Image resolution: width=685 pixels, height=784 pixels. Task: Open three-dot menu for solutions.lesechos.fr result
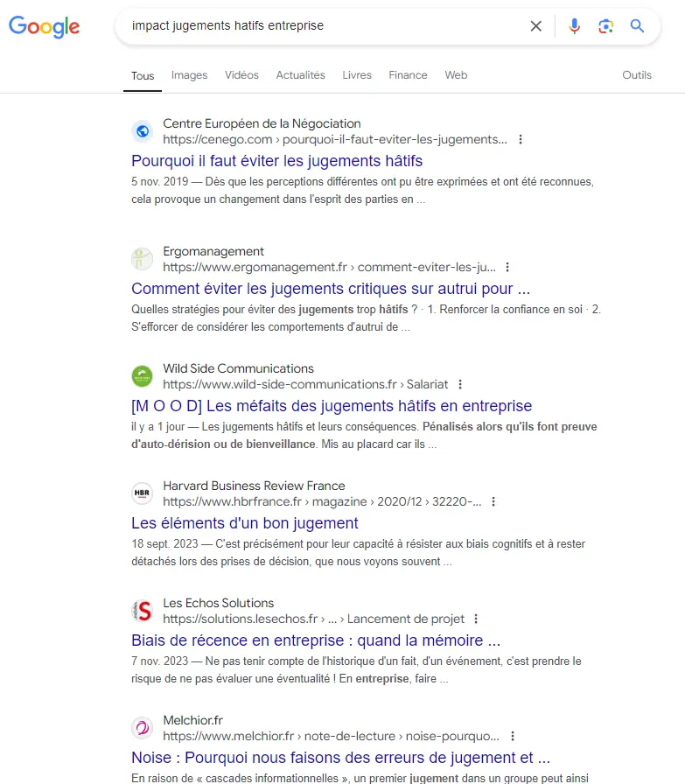[x=476, y=619]
